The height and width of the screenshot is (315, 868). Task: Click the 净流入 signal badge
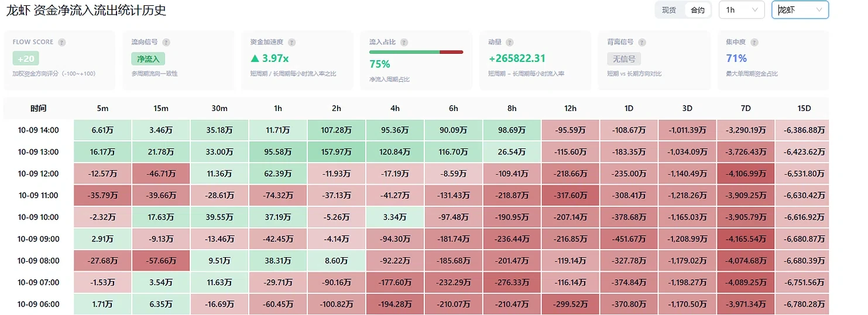coord(149,59)
